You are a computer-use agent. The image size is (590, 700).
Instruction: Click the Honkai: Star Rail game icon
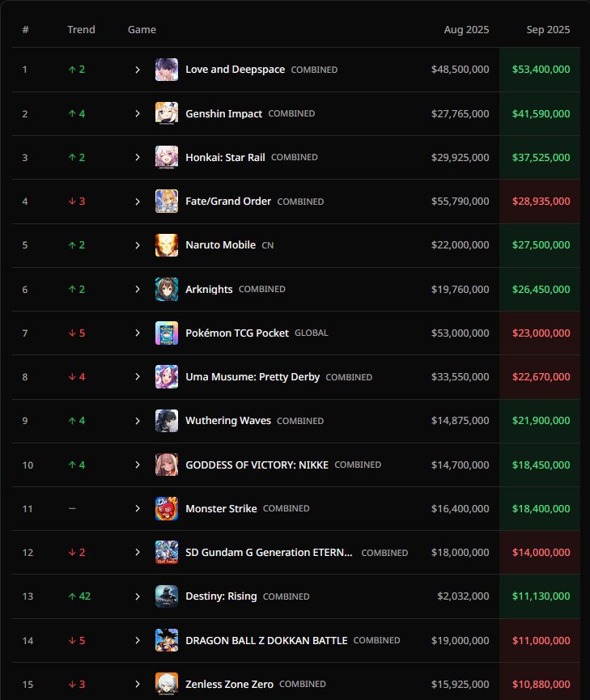tap(167, 157)
